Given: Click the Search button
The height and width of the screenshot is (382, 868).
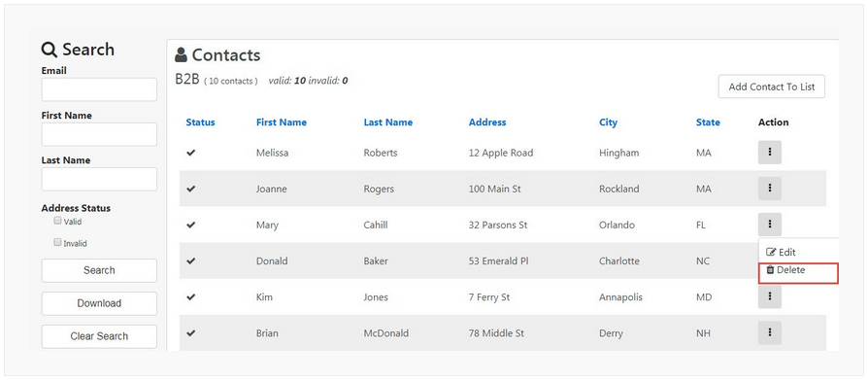Looking at the screenshot, I should point(99,270).
